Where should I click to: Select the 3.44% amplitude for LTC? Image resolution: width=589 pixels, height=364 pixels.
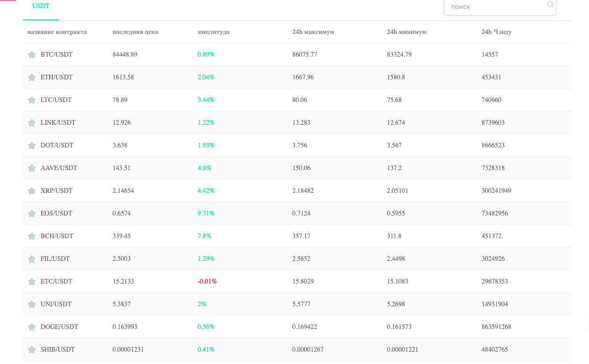point(206,100)
